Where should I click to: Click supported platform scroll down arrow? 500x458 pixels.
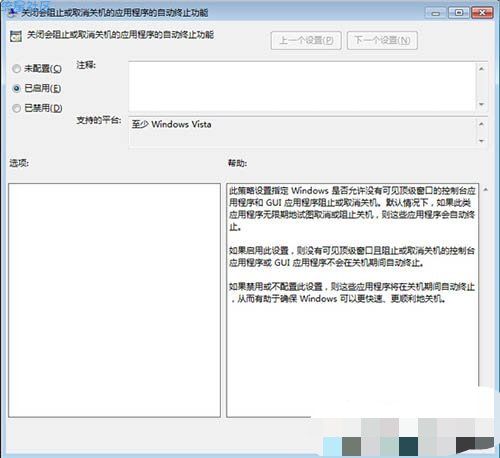click(x=481, y=141)
